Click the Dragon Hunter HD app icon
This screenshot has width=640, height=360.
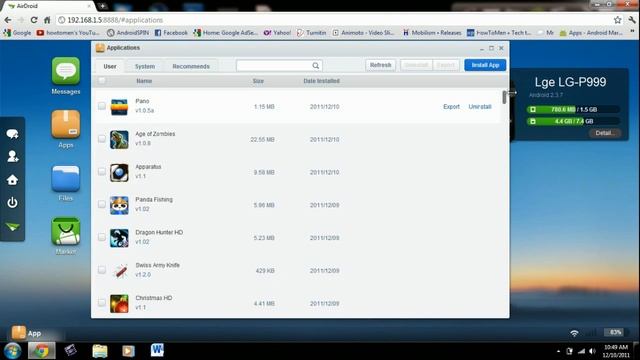tap(119, 238)
